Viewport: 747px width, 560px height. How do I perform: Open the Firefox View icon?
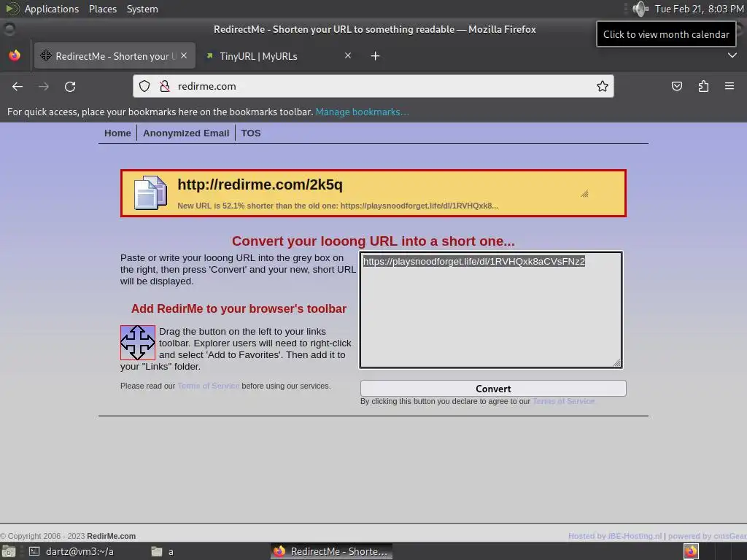pyautogui.click(x=15, y=55)
